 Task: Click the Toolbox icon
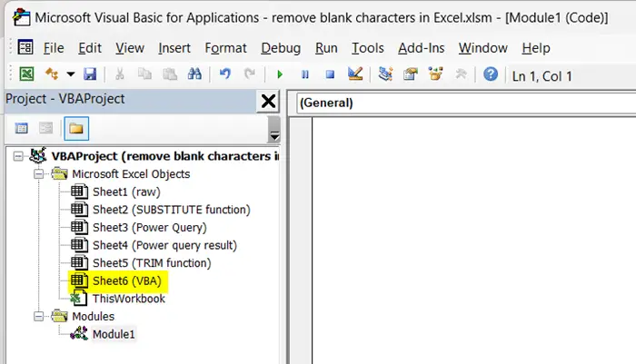pyautogui.click(x=461, y=74)
